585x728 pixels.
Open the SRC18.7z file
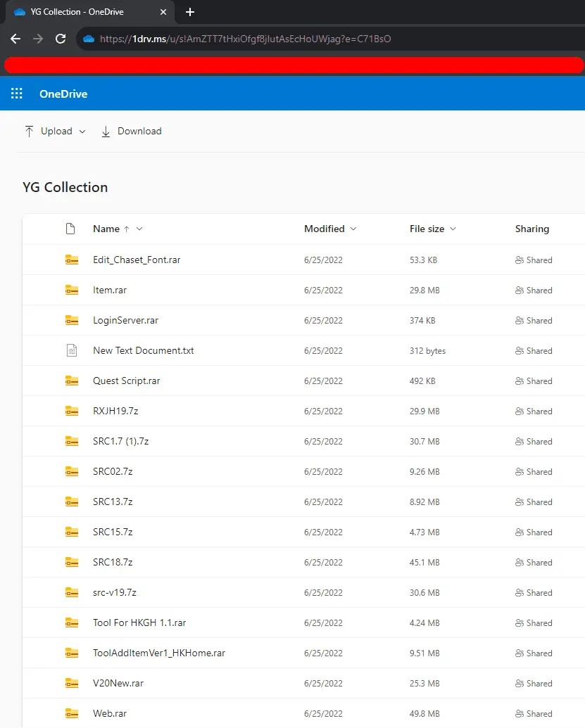pyautogui.click(x=113, y=562)
